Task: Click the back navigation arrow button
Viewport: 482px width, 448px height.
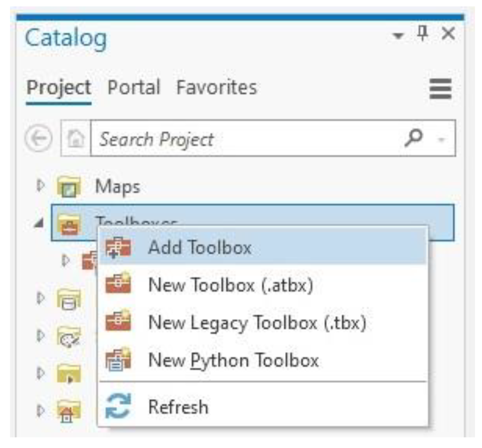Action: pyautogui.click(x=38, y=138)
